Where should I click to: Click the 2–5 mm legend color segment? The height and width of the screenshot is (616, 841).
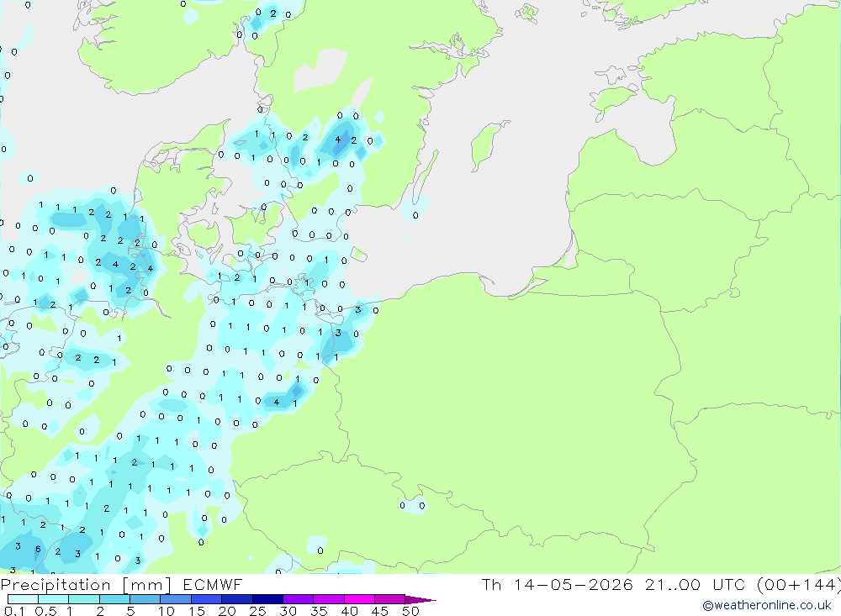point(114,599)
